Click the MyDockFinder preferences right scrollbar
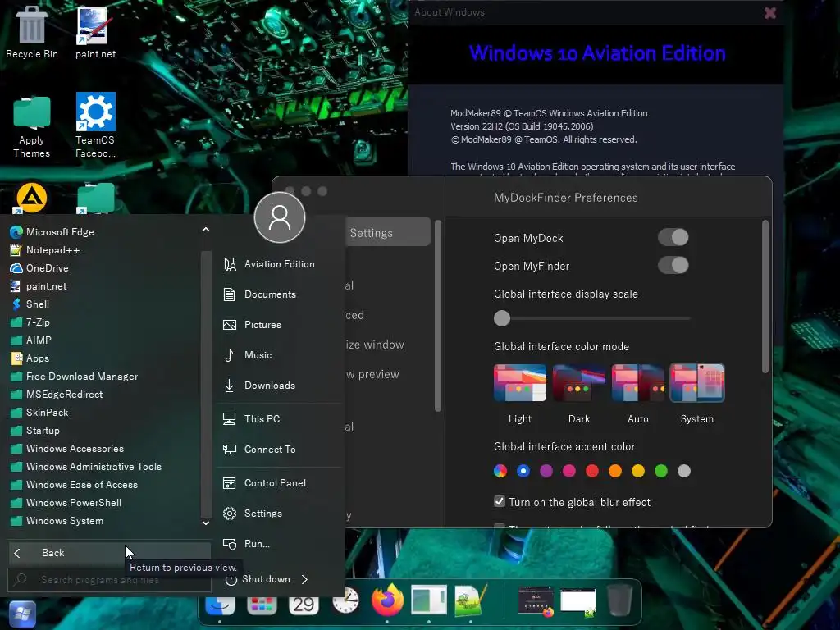The image size is (840, 630). [765, 297]
